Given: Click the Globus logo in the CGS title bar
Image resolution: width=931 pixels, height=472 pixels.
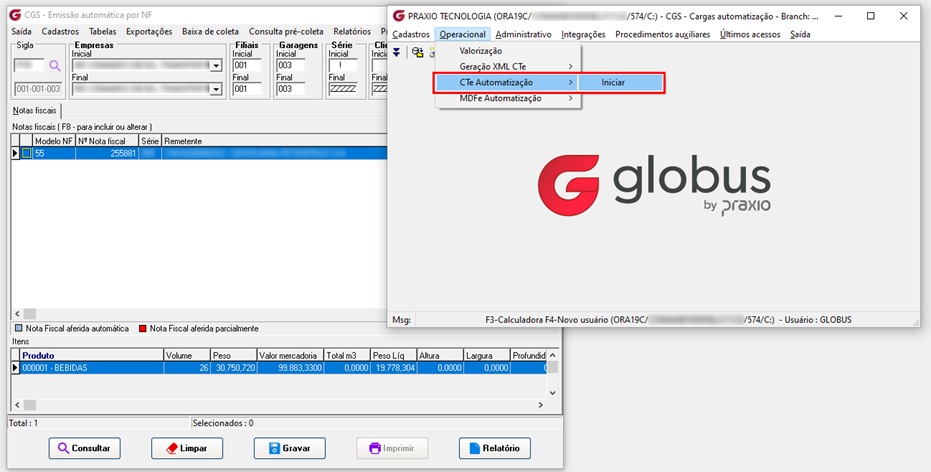Looking at the screenshot, I should tap(15, 15).
